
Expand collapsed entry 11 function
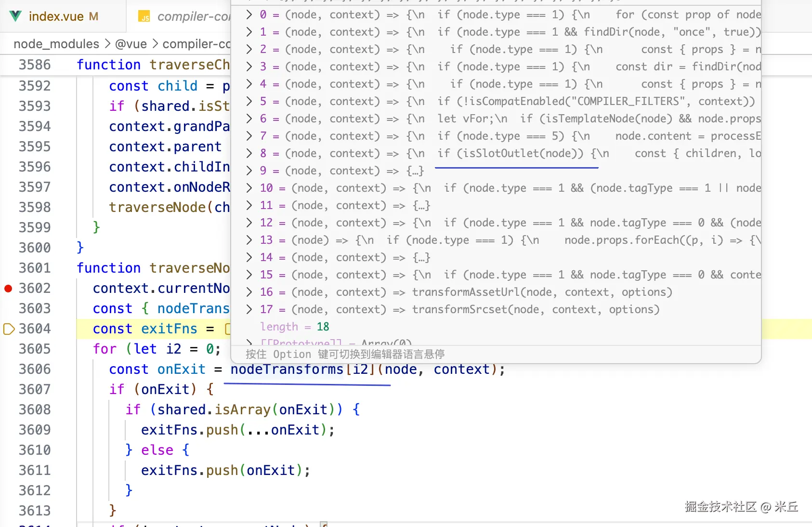tap(249, 205)
